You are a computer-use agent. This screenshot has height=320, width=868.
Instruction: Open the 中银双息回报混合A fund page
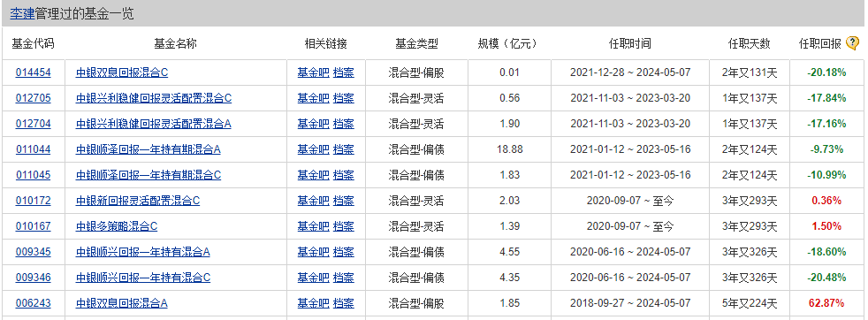tap(122, 303)
